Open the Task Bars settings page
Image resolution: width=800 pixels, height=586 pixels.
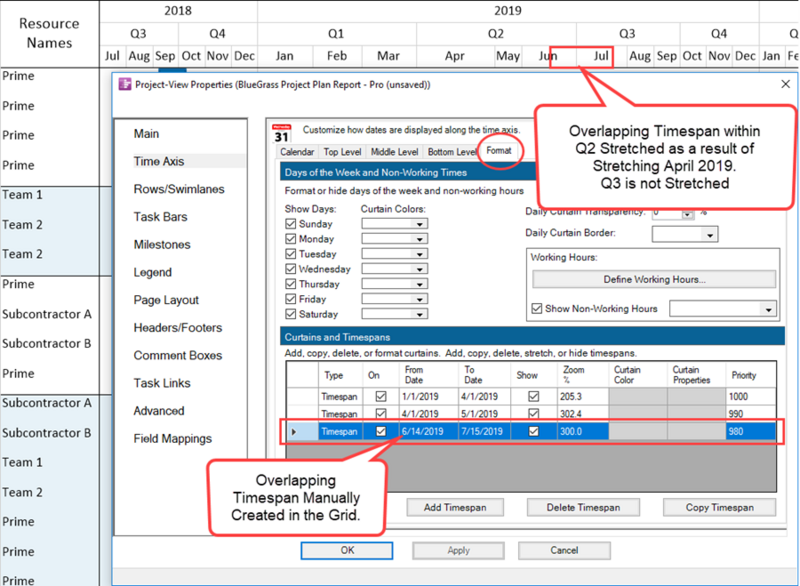coord(161,217)
